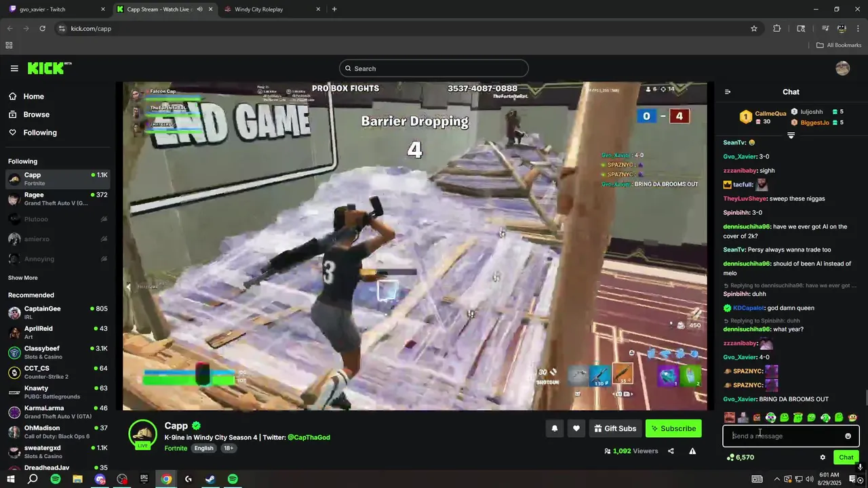Viewport: 868px width, 488px height.
Task: Click the green Subscribe button
Action: click(x=673, y=428)
